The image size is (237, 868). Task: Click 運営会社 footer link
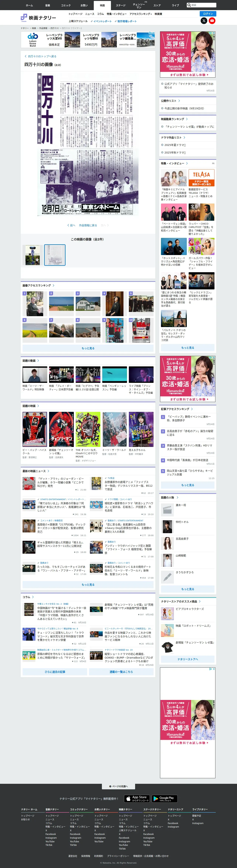pyautogui.click(x=73, y=856)
